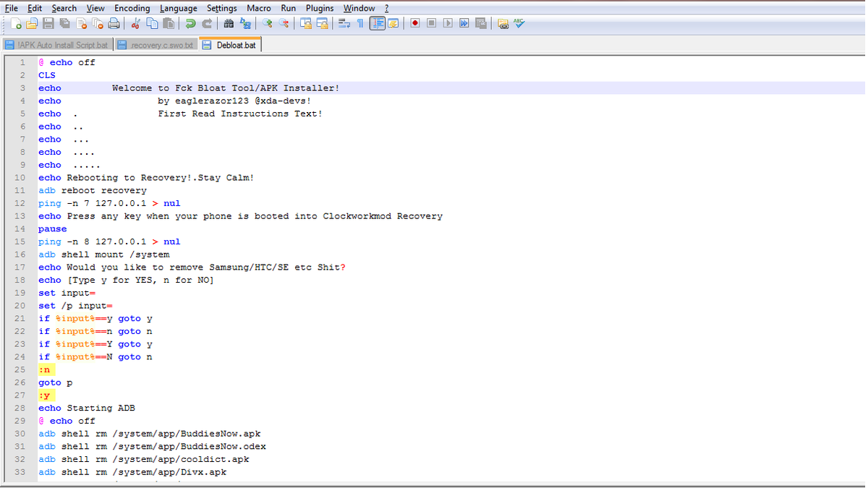
Task: Cut selection with the scissors icon
Action: pos(135,23)
